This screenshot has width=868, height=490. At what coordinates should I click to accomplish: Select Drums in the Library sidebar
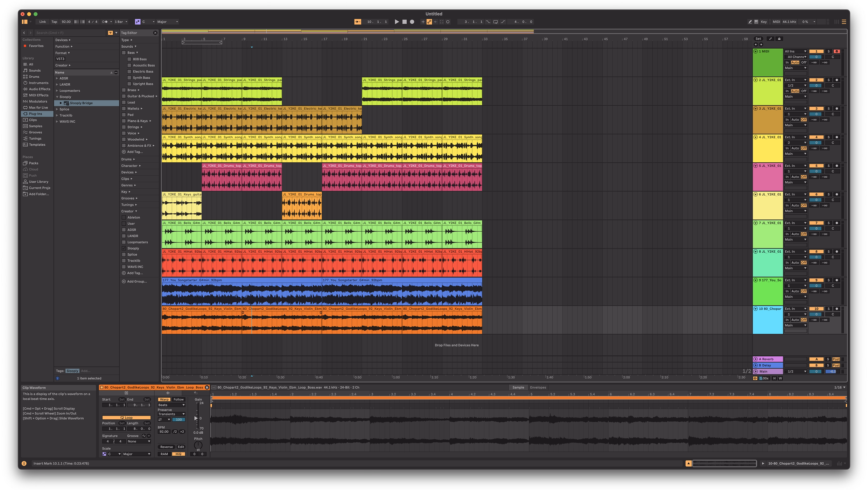pos(34,77)
